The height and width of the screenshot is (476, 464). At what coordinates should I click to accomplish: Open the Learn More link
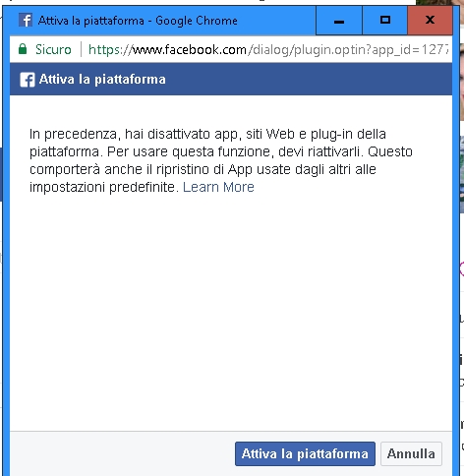click(x=218, y=187)
